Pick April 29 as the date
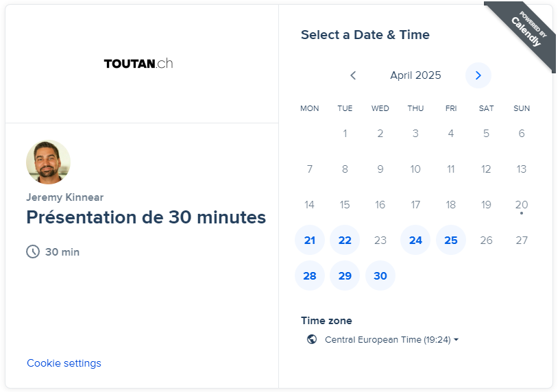 [345, 275]
